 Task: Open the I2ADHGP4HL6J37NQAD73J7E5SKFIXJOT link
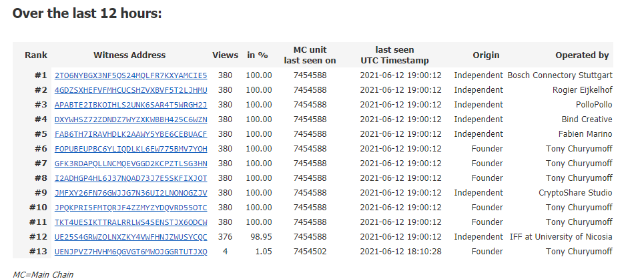pos(131,178)
